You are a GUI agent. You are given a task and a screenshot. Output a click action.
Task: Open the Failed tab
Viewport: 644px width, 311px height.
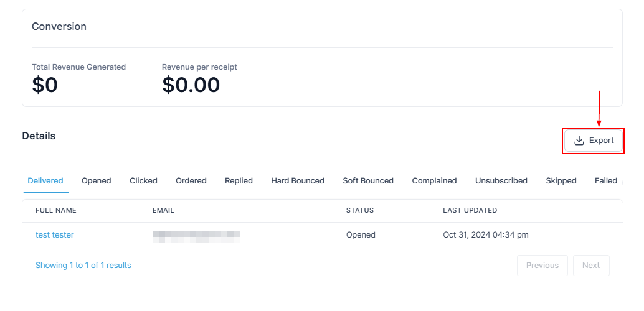[605, 181]
